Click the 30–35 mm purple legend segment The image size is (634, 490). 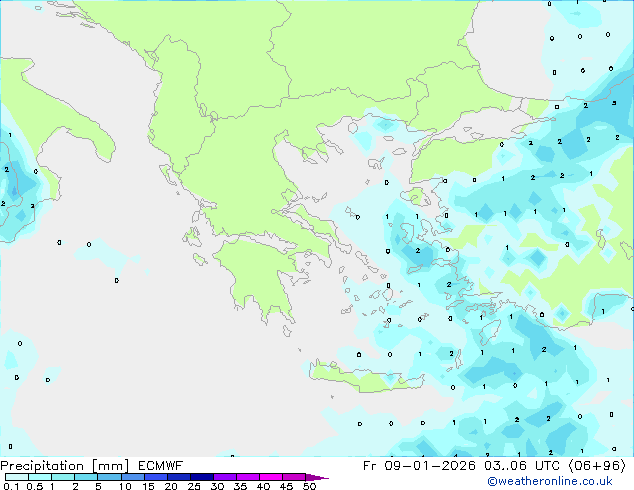[225, 477]
